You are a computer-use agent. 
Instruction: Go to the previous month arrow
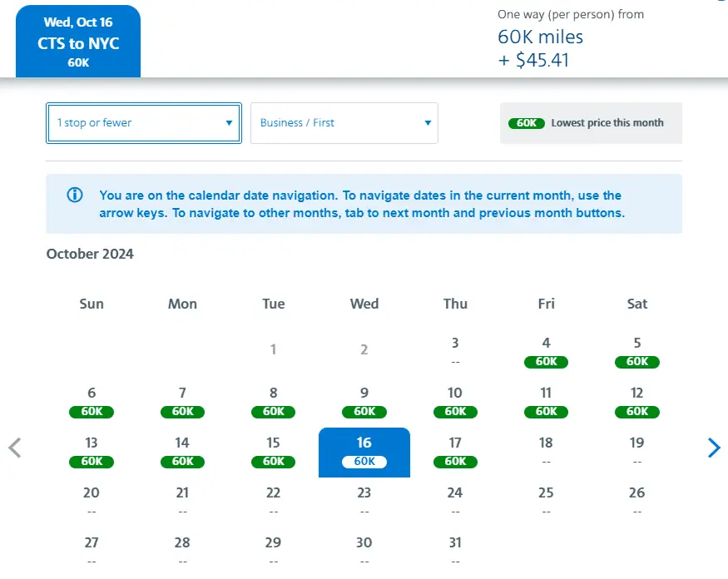tap(14, 448)
